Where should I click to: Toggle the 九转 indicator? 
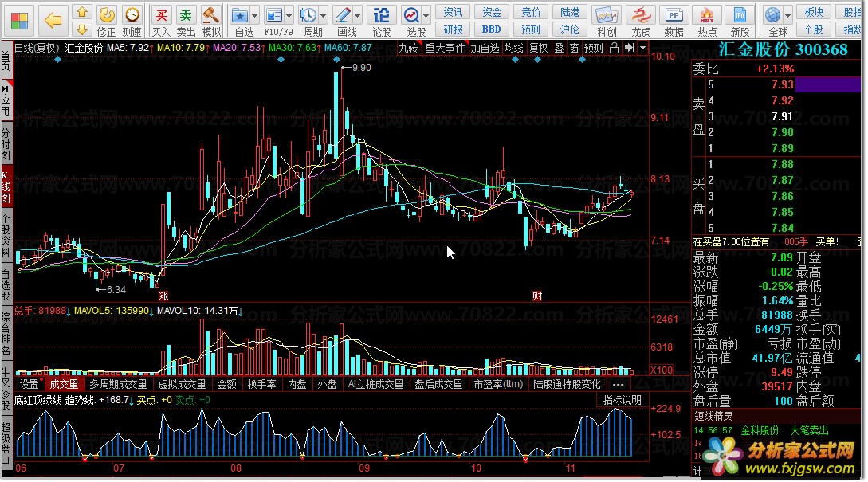click(x=409, y=48)
